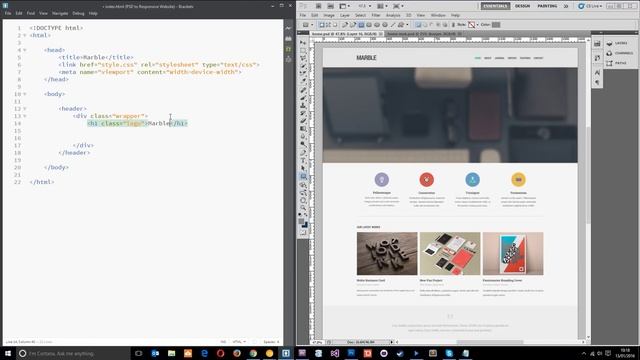Choose the Line shape in options bar

tap(393, 25)
